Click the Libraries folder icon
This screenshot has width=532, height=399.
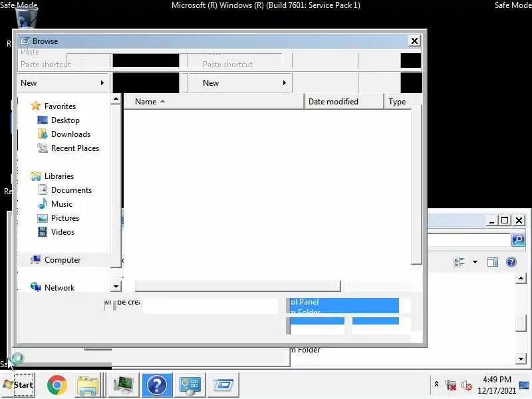point(36,176)
